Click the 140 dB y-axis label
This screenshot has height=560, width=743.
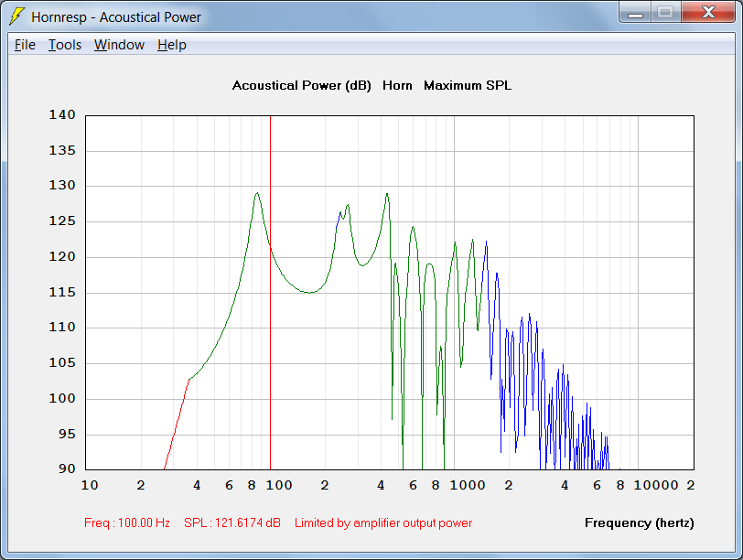(x=62, y=115)
